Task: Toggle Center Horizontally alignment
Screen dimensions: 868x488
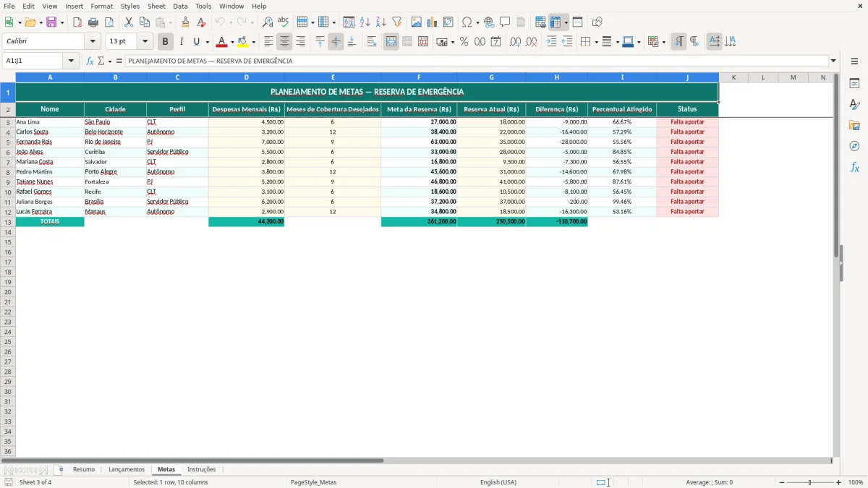Action: pos(284,42)
